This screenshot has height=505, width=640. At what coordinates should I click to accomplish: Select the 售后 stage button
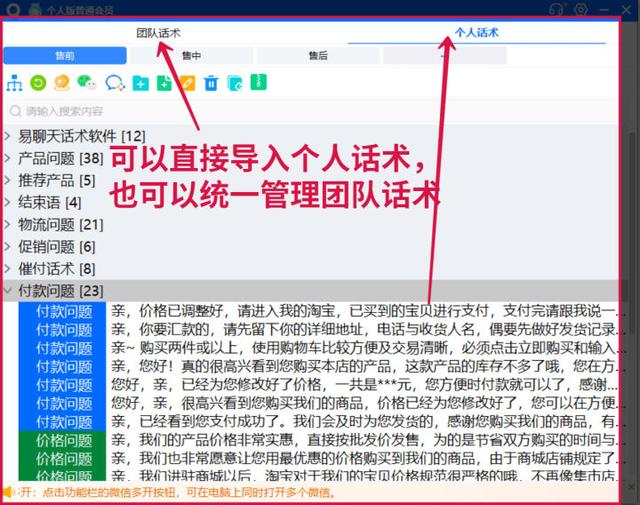[317, 56]
